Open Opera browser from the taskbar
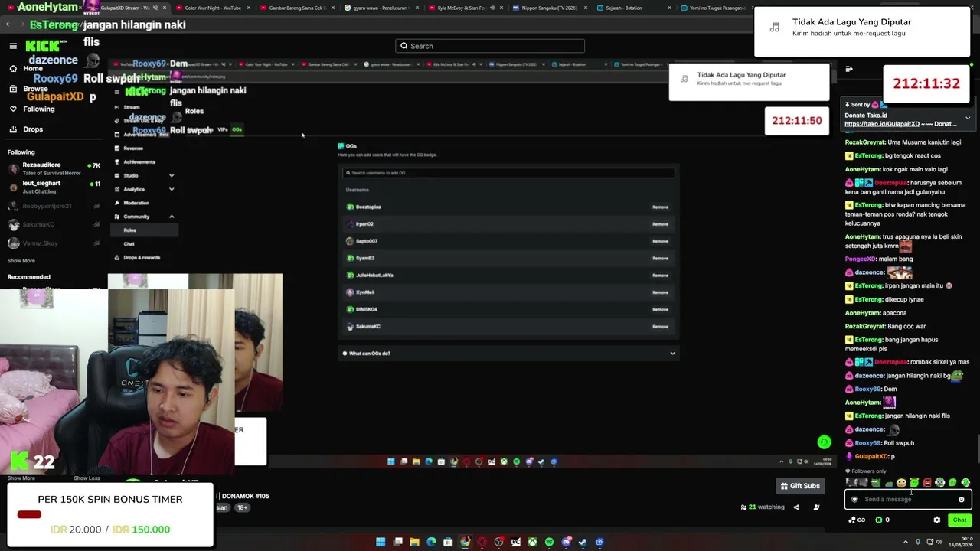Screen dimensions: 980x551 tap(482, 543)
